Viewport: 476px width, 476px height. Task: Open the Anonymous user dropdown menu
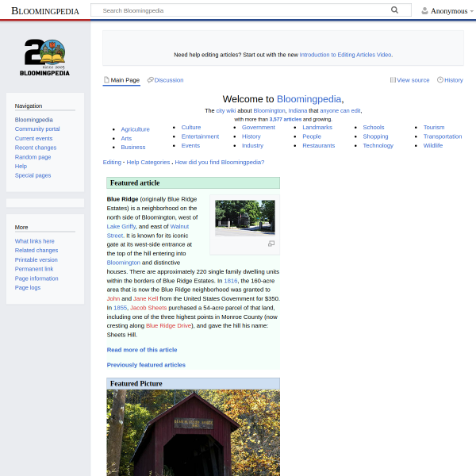click(447, 11)
